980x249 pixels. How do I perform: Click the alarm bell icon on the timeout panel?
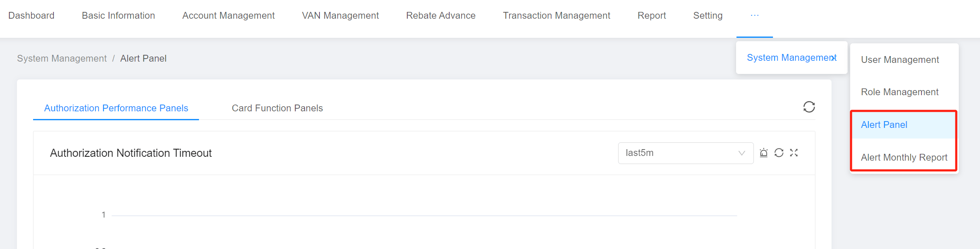(x=764, y=153)
